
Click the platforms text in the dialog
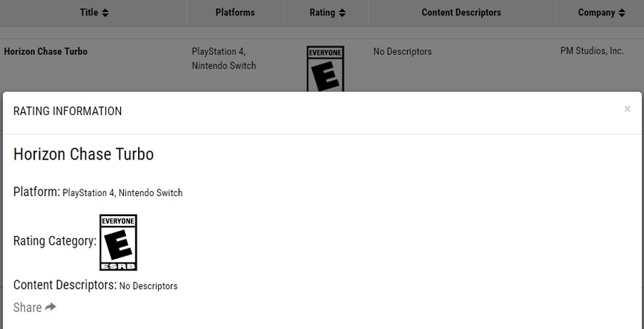(x=122, y=193)
